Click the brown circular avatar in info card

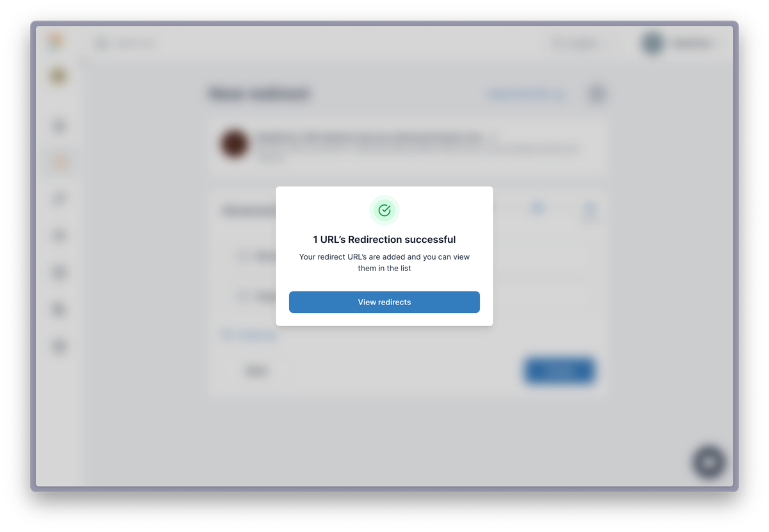(235, 143)
